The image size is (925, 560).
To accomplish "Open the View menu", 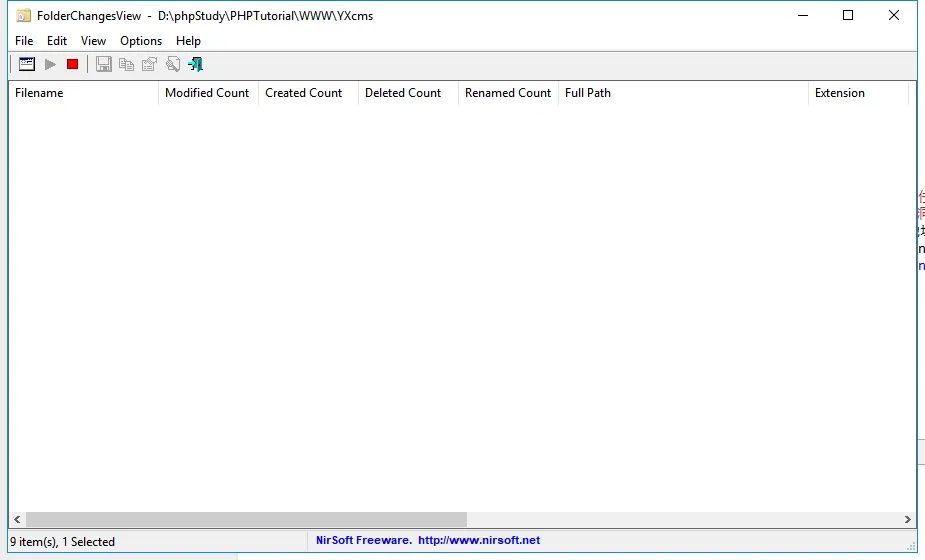I will tap(93, 41).
